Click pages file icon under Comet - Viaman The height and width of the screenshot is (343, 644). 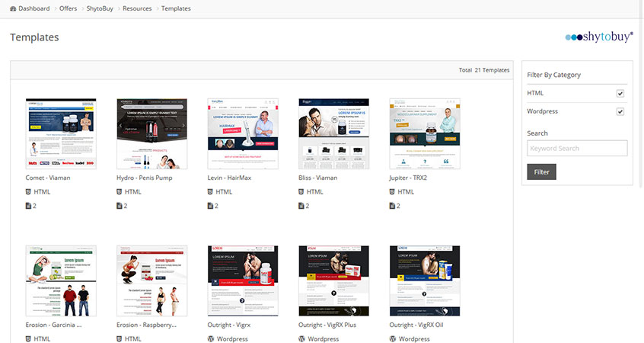pyautogui.click(x=28, y=206)
